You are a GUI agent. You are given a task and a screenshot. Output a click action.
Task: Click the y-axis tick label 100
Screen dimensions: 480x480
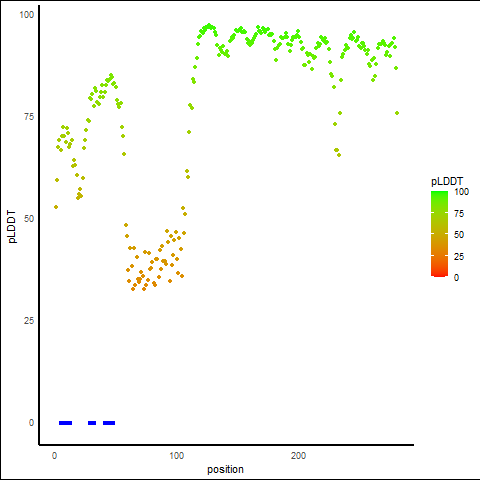click(x=27, y=15)
